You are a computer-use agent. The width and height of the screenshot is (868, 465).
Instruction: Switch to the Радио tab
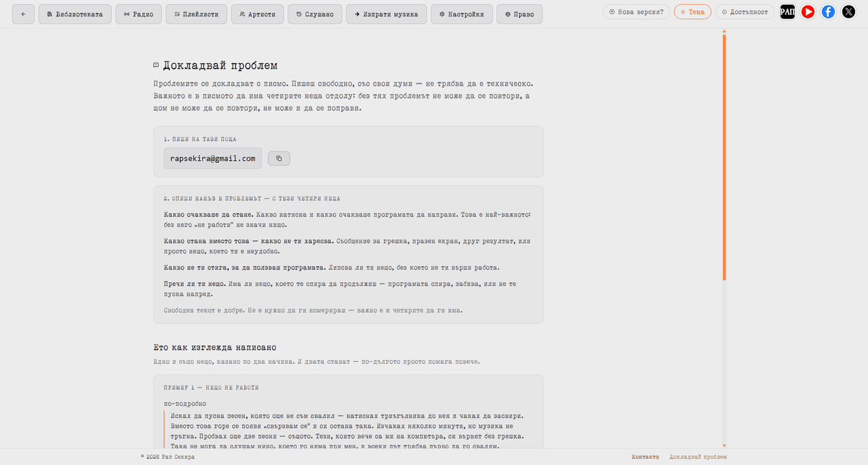tap(138, 14)
